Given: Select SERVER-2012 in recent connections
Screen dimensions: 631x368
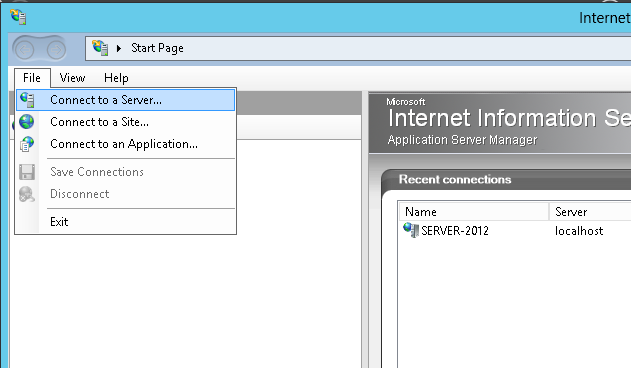Looking at the screenshot, I should tap(455, 231).
